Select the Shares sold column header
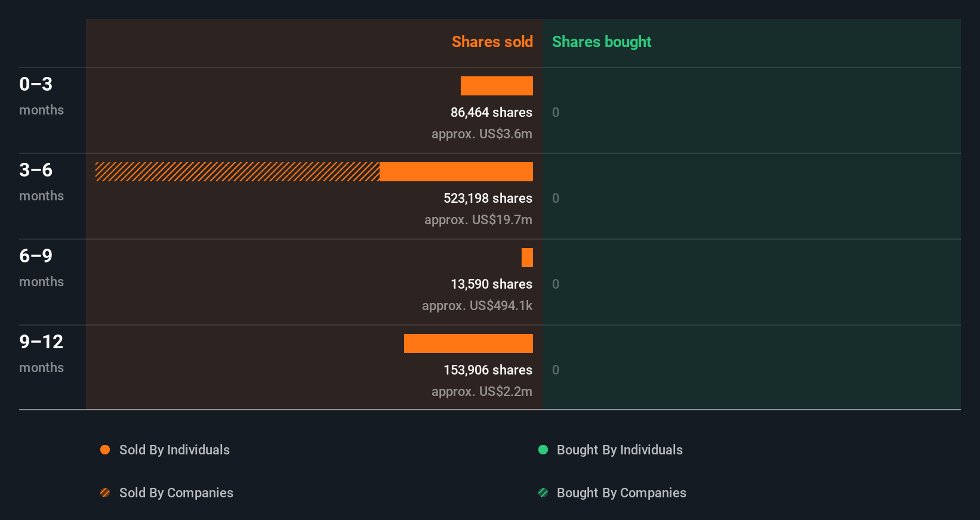Image resolution: width=980 pixels, height=520 pixels. point(492,42)
